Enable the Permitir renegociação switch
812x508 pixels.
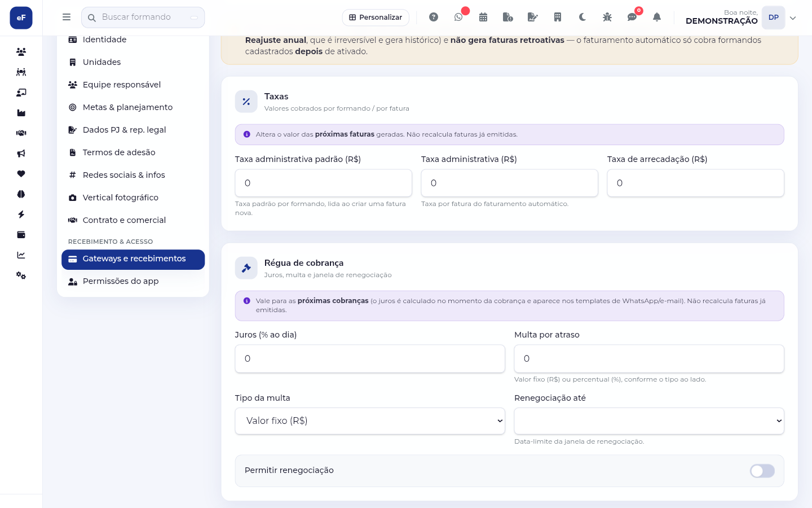[762, 471]
